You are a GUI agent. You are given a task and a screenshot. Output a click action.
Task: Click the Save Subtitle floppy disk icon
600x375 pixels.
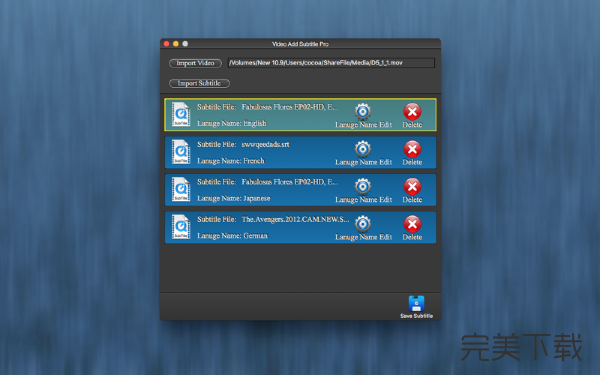pos(416,304)
